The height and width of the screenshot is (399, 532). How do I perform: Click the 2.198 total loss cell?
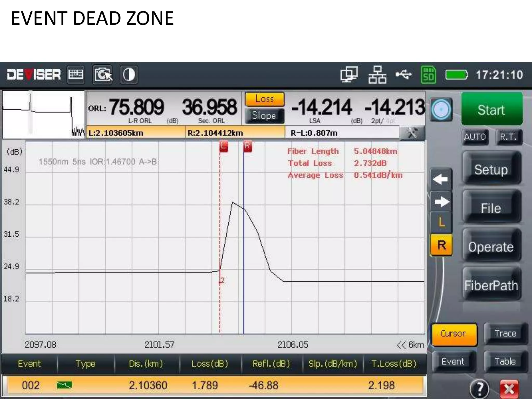381,385
